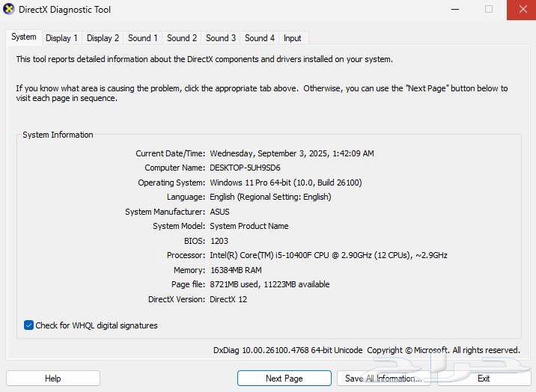Open the Input tab

point(292,38)
